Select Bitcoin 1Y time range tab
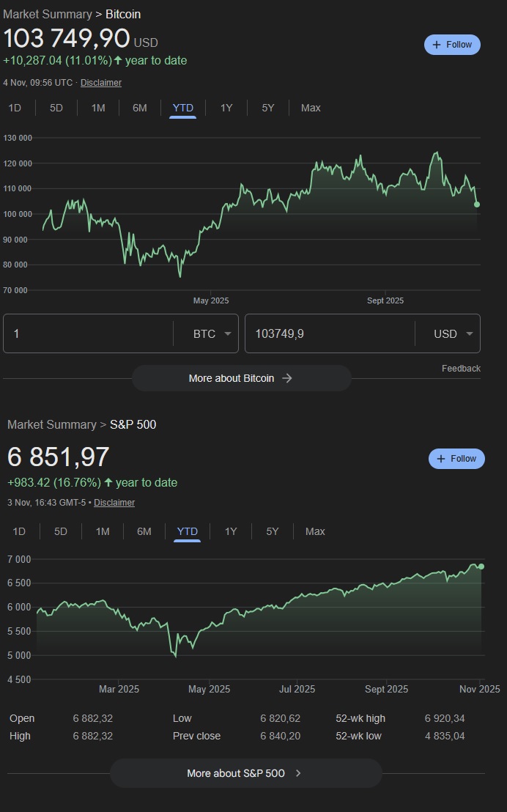This screenshot has height=812, width=507. (x=226, y=108)
